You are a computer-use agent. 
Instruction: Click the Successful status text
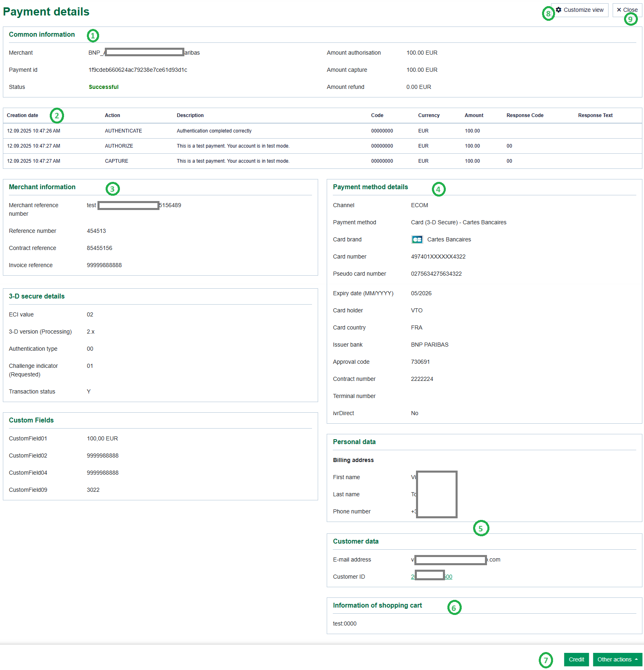pyautogui.click(x=104, y=87)
